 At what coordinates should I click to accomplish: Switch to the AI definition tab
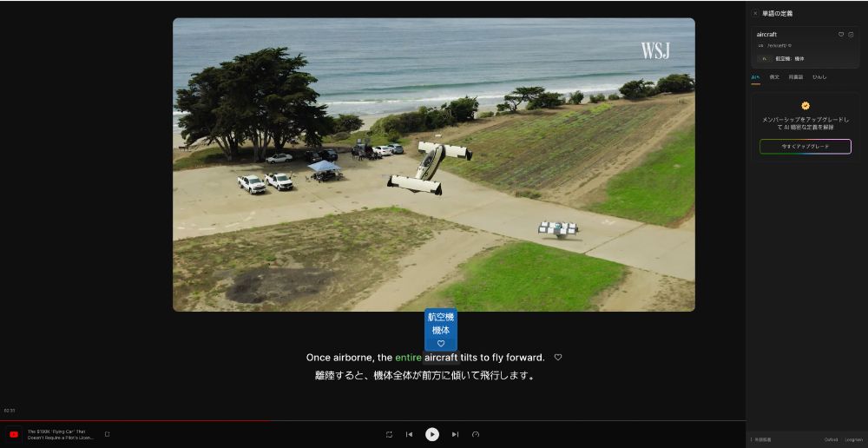[x=755, y=77]
